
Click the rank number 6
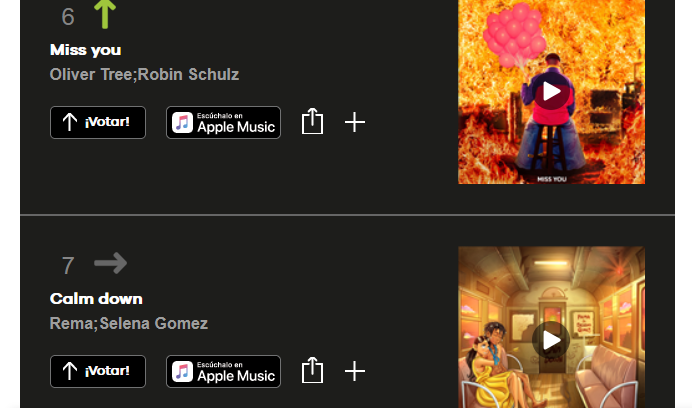(68, 17)
